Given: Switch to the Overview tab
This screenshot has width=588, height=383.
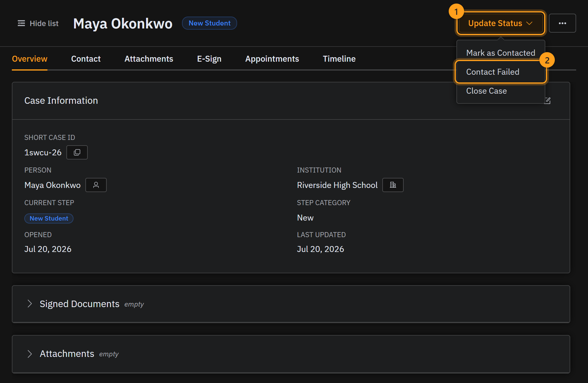Looking at the screenshot, I should click(x=30, y=59).
